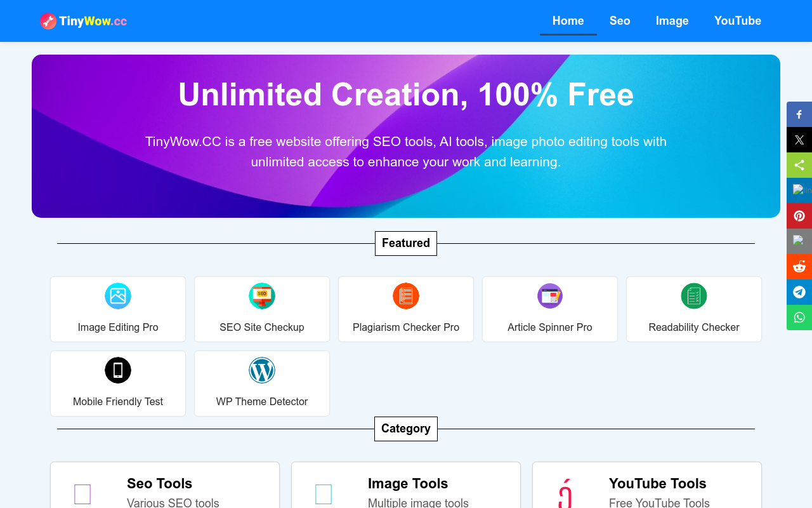This screenshot has height=508, width=812.
Task: Click the Mobile Friendly Test phone icon
Action: coord(118,370)
